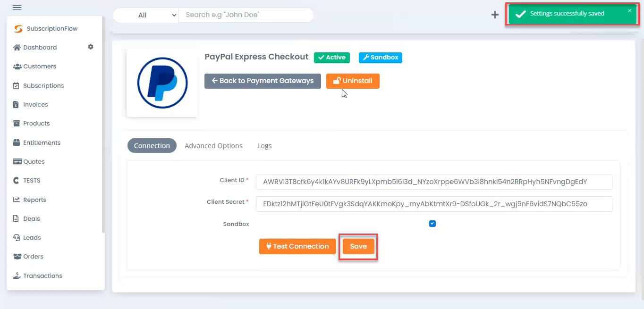Click the Transactions hand-dollar icon

[x=17, y=276]
